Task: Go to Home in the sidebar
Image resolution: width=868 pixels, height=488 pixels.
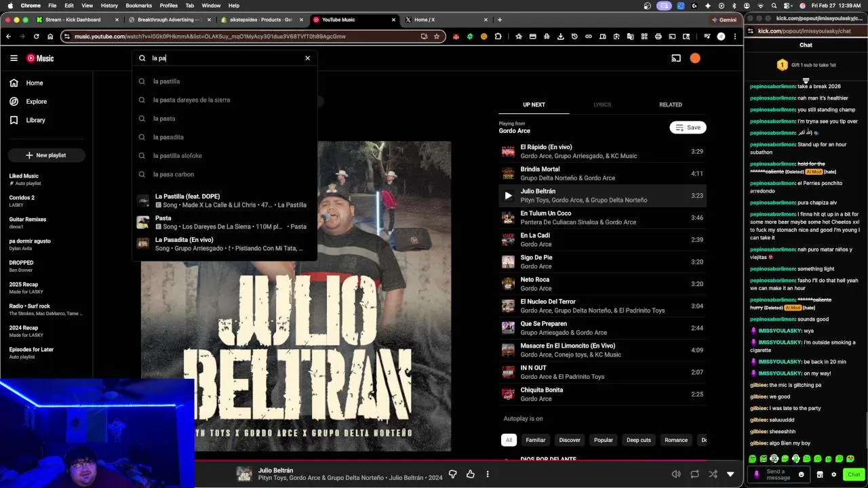Action: point(46,83)
